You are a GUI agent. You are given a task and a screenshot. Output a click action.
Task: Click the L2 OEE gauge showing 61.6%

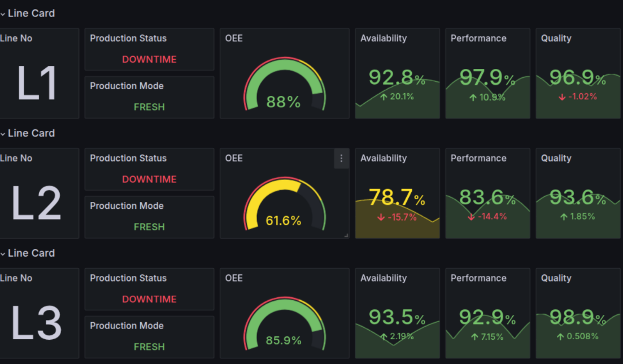285,204
